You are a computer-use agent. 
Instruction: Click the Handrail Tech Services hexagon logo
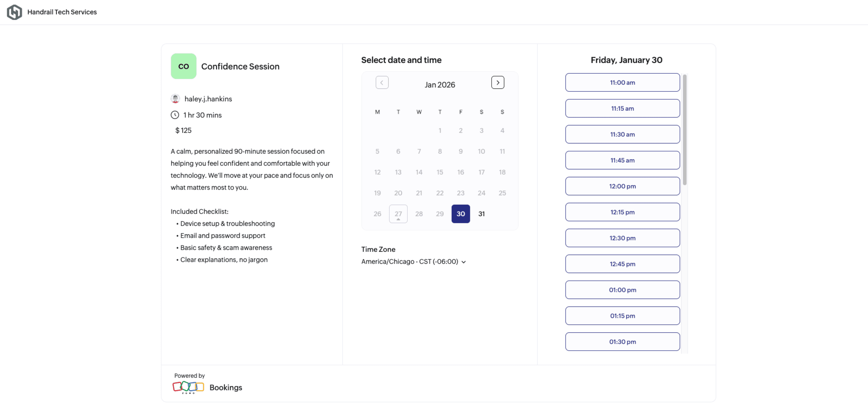click(15, 12)
